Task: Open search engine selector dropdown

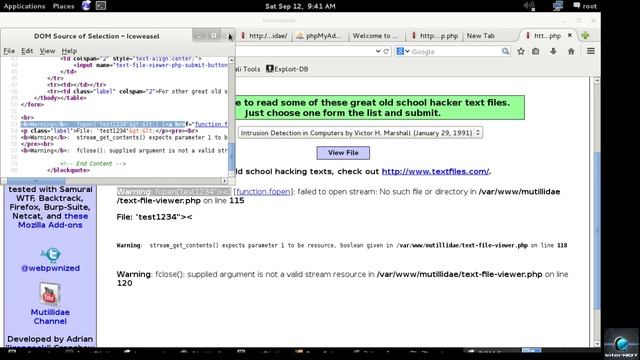Action: pos(403,51)
